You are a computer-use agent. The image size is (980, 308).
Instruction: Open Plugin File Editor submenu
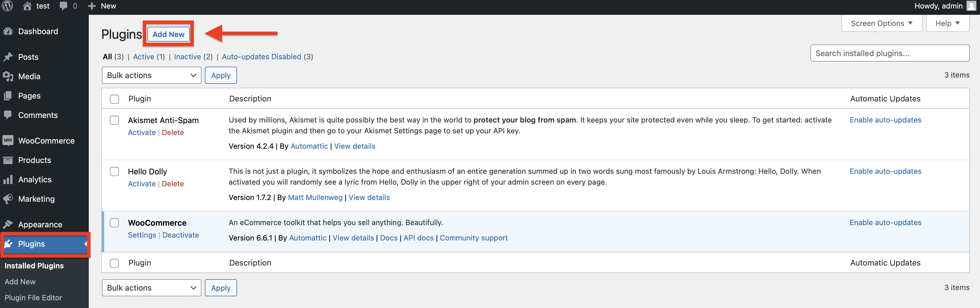point(33,298)
